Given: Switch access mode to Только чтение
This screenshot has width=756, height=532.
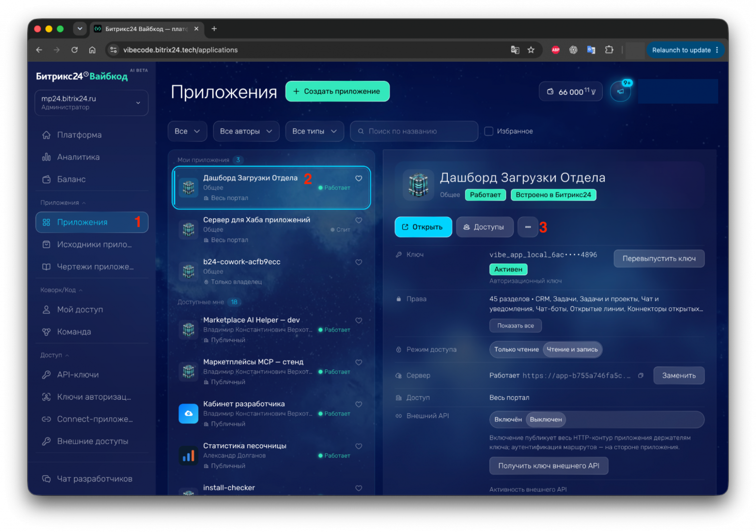Looking at the screenshot, I should coord(517,349).
